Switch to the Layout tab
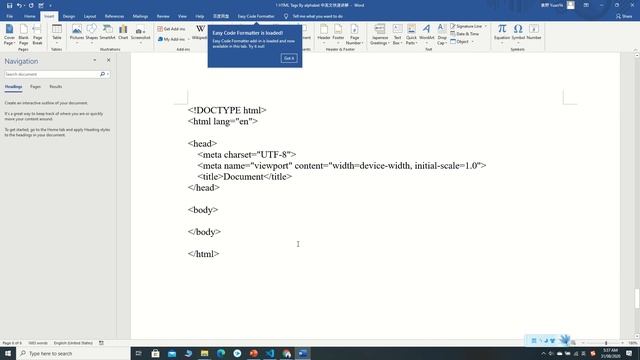 [x=90, y=16]
